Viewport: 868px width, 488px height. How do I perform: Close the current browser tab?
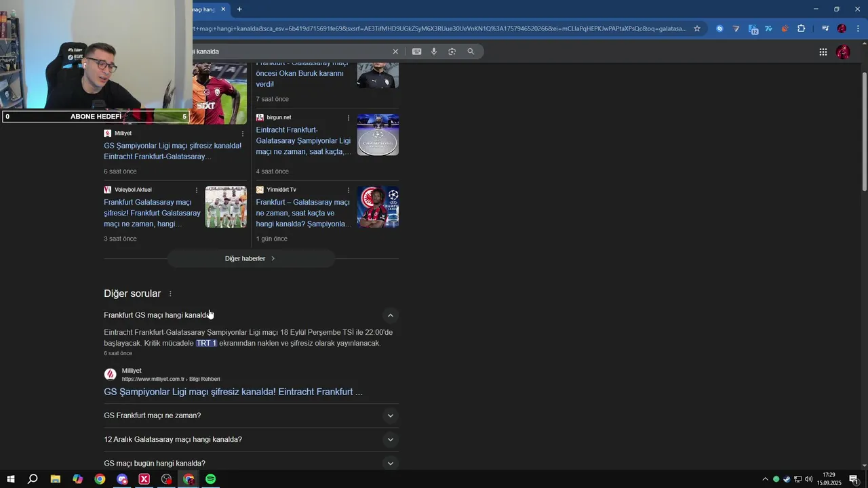pyautogui.click(x=223, y=9)
